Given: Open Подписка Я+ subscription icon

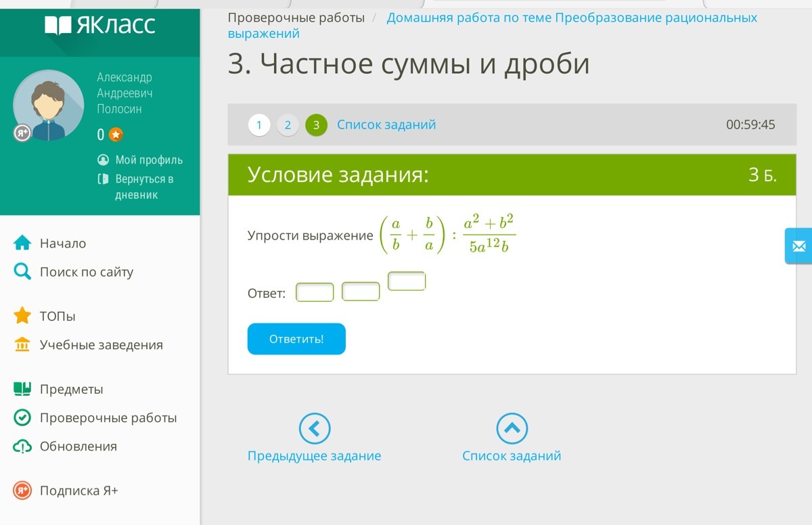Looking at the screenshot, I should coord(22,491).
